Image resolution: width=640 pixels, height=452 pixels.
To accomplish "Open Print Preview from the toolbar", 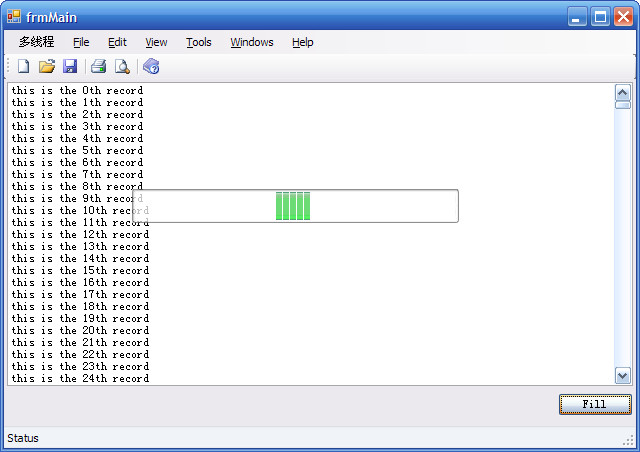I will (x=122, y=66).
